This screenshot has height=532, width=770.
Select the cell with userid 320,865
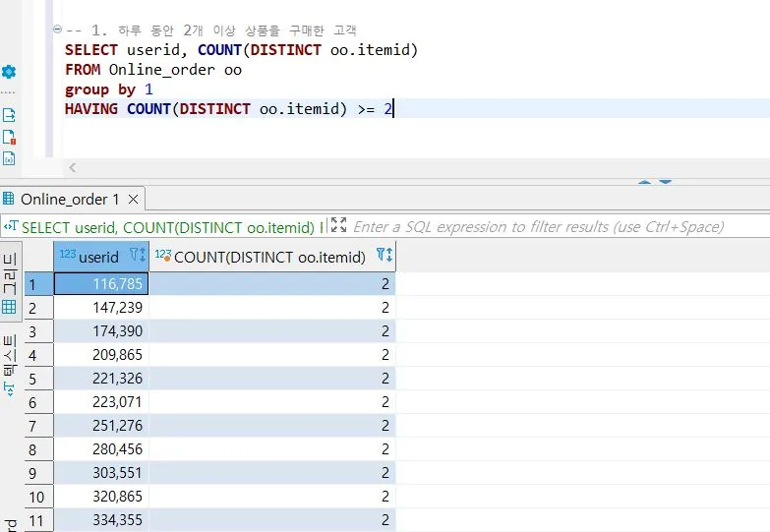[x=101, y=497]
